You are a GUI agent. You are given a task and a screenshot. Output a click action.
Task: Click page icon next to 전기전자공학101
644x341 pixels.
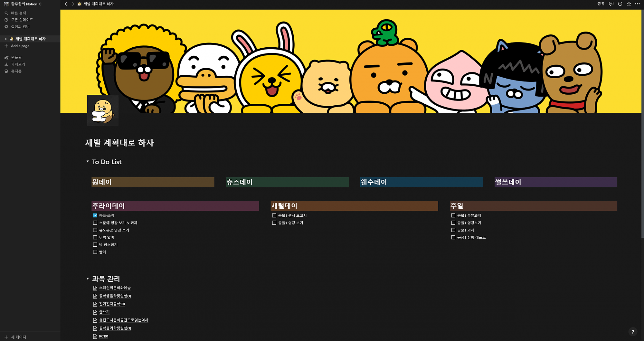(95, 304)
